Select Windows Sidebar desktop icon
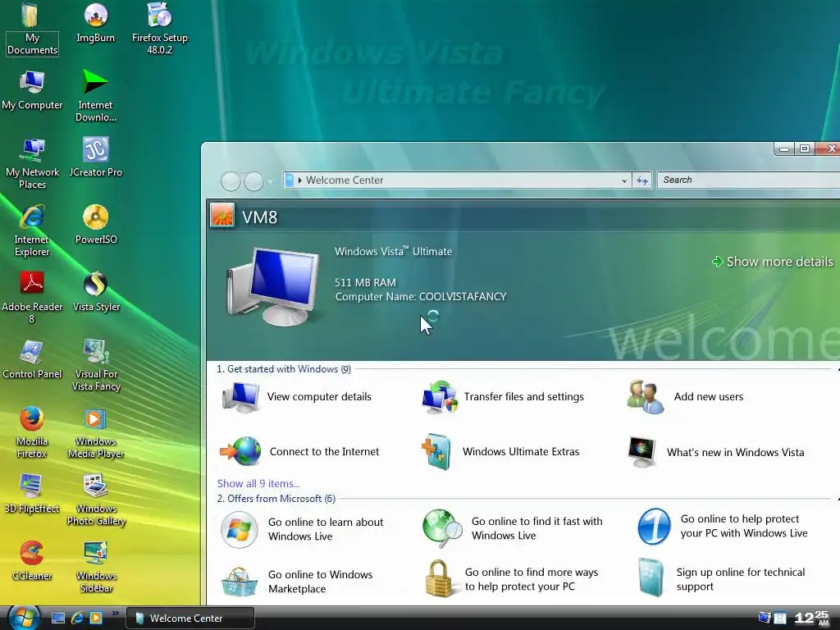The width and height of the screenshot is (840, 630). tap(96, 568)
